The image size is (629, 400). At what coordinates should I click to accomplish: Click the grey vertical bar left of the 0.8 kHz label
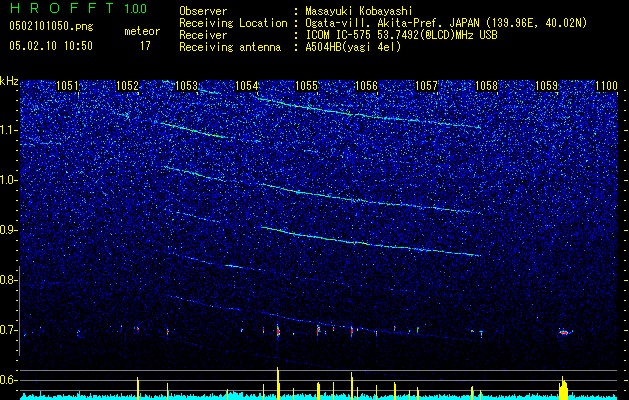click(x=19, y=311)
